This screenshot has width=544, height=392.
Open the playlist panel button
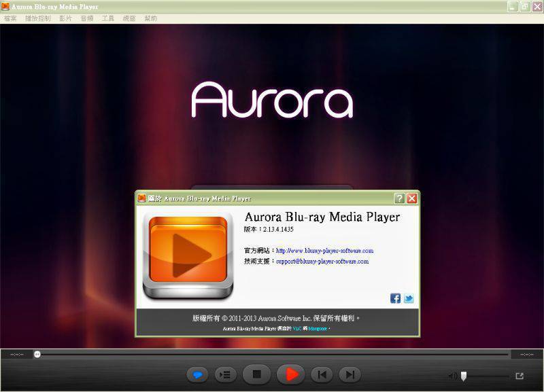click(226, 374)
